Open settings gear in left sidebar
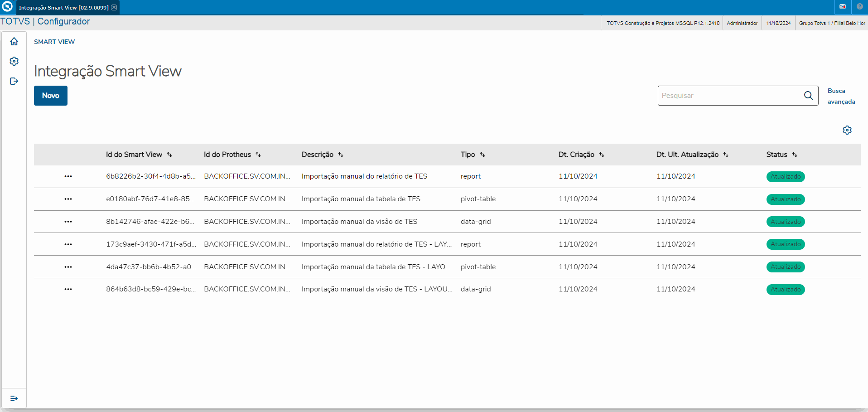 tap(14, 61)
